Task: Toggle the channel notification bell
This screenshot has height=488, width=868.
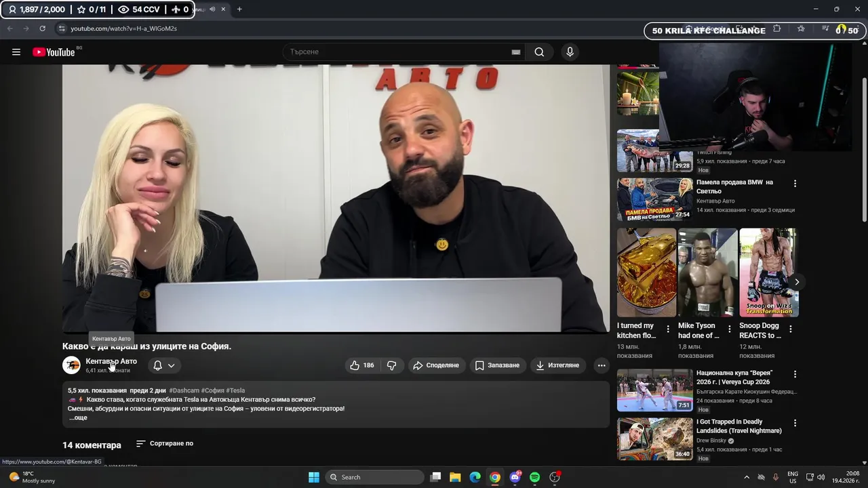Action: pyautogui.click(x=157, y=365)
